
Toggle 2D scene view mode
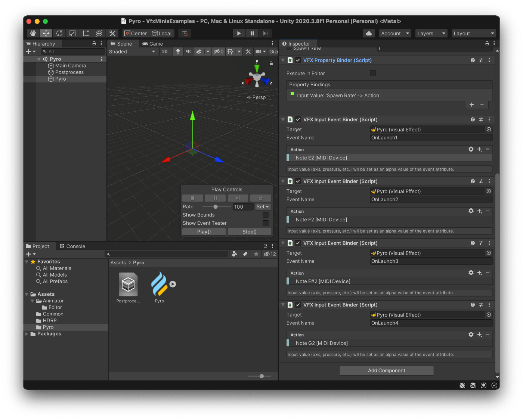click(165, 52)
